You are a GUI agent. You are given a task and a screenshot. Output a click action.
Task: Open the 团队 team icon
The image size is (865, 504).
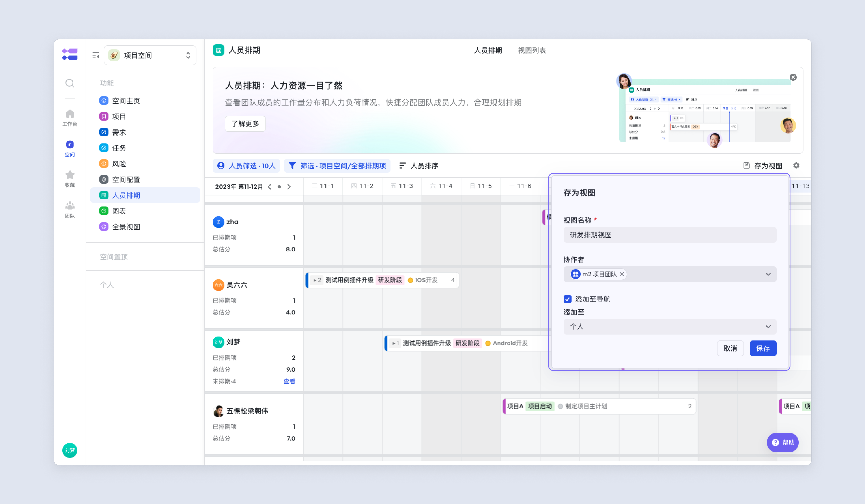(70, 209)
